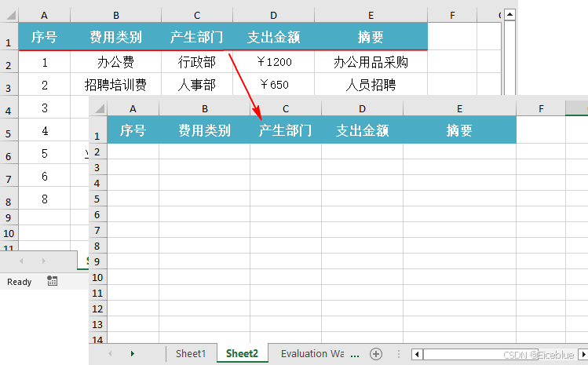Select column B header in back window

click(116, 16)
